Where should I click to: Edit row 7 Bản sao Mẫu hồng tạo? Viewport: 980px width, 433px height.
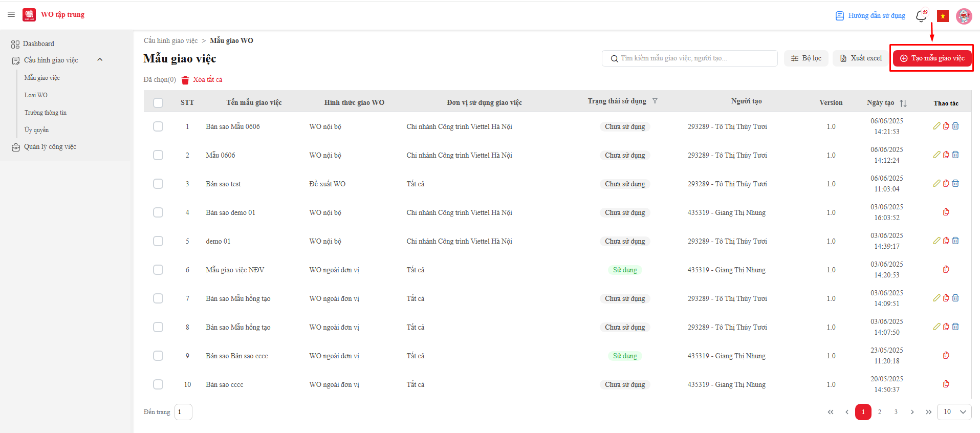coord(937,298)
